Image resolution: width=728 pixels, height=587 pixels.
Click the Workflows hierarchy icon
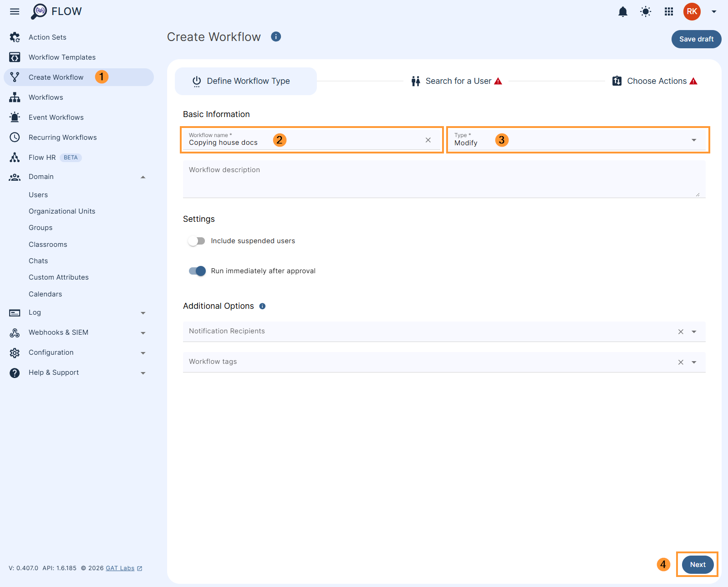click(15, 97)
